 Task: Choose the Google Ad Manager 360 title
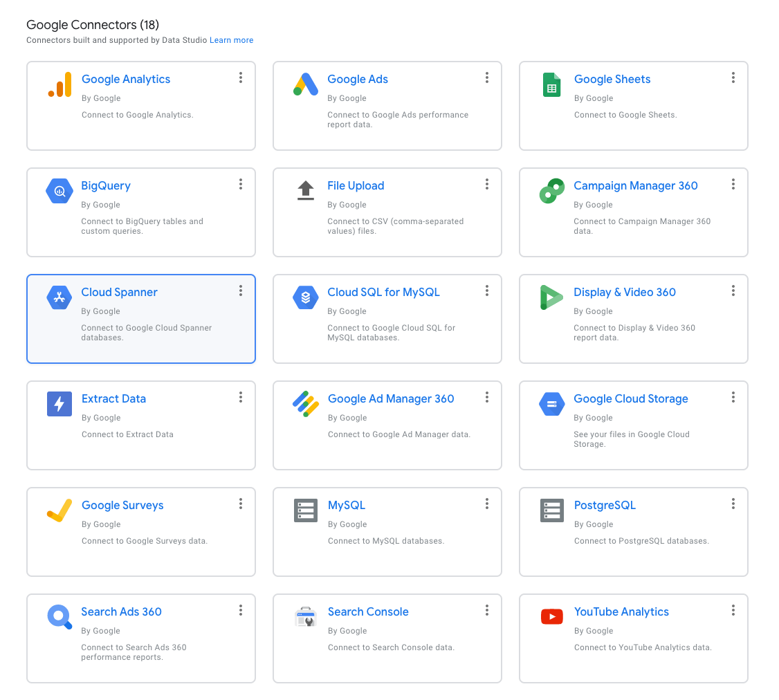[391, 399]
